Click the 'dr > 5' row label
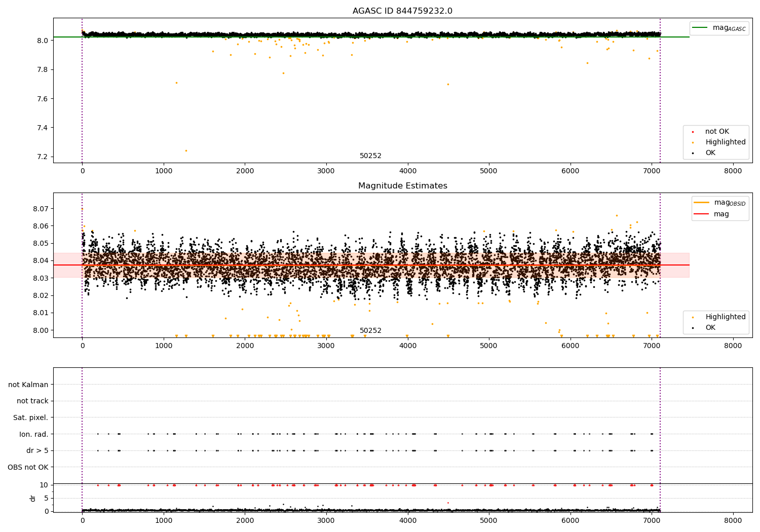The height and width of the screenshot is (532, 760). [37, 450]
